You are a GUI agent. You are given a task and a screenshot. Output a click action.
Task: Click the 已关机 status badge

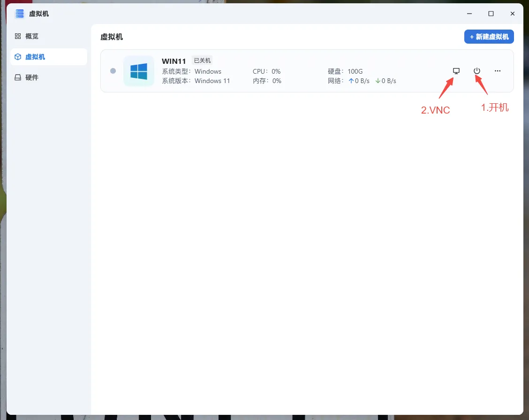[x=202, y=61]
